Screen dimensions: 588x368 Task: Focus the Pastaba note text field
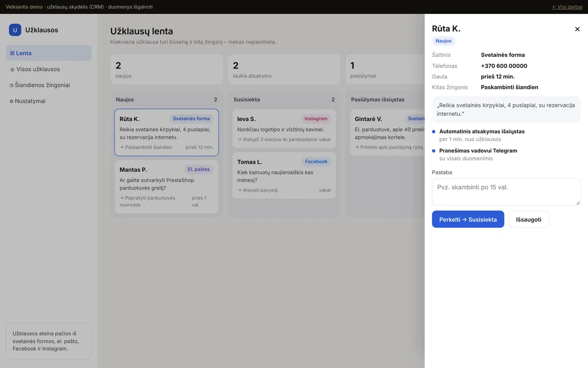tap(506, 192)
